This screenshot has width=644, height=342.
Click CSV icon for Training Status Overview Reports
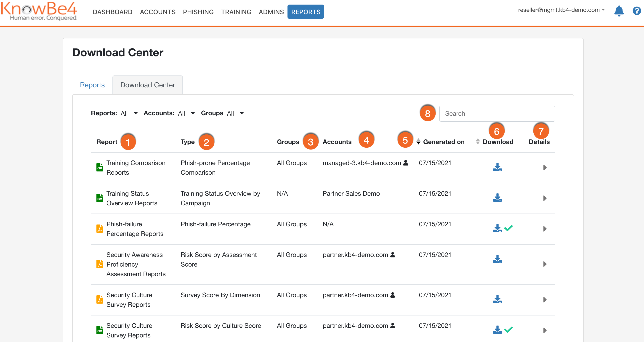[x=99, y=198]
